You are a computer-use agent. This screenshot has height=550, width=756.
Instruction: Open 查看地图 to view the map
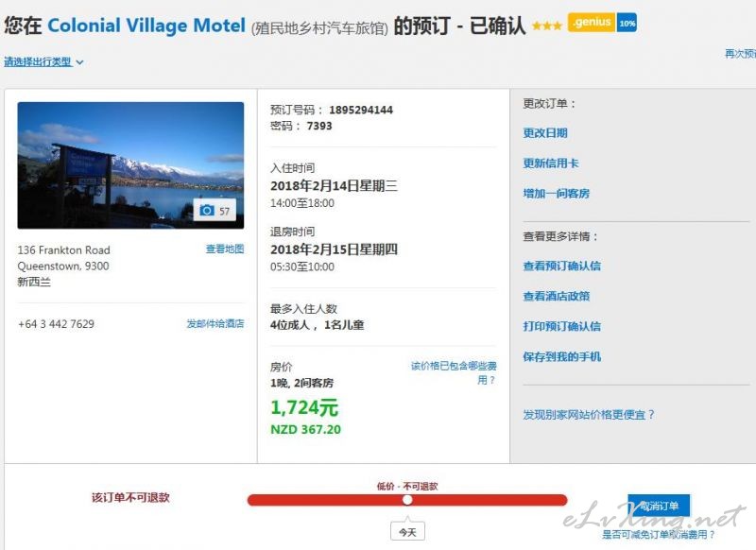click(x=225, y=249)
